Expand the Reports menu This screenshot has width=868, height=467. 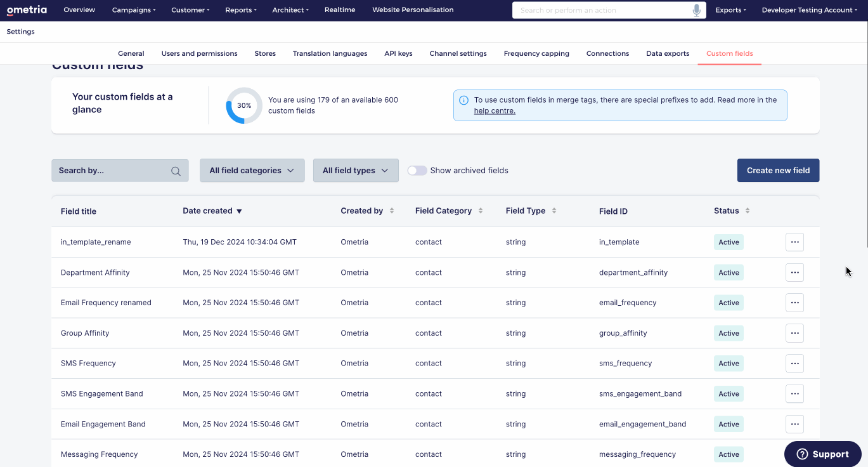click(x=241, y=10)
